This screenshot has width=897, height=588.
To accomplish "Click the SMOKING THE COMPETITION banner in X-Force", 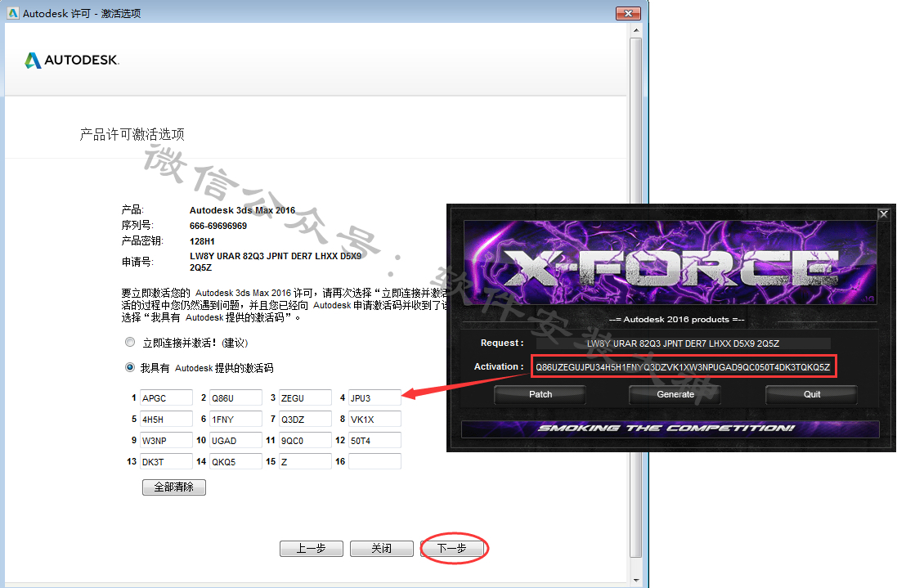I will [x=670, y=429].
